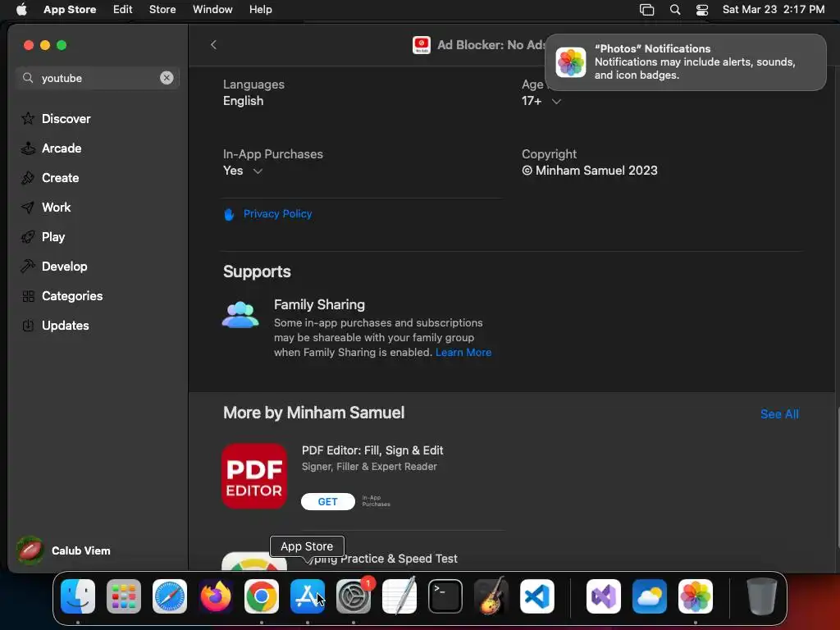Image resolution: width=840 pixels, height=630 pixels.
Task: Click into the youtube search field
Action: click(98, 78)
